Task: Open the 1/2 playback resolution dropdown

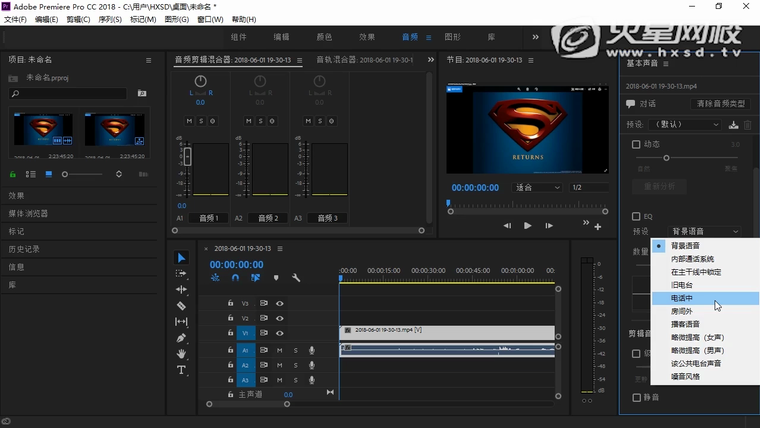Action: 588,187
